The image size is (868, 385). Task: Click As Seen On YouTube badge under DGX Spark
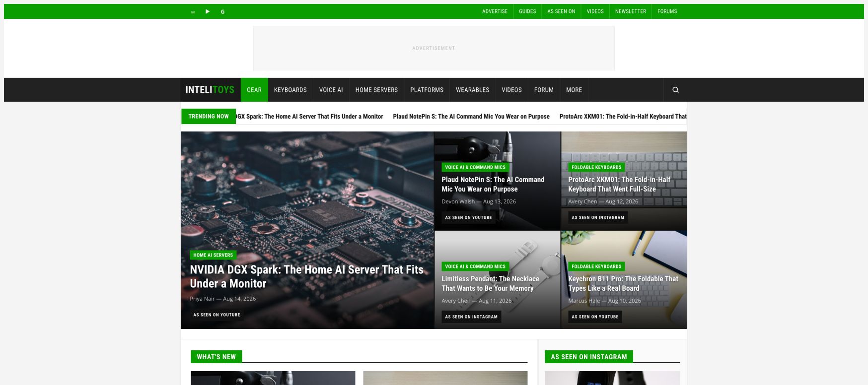[217, 315]
